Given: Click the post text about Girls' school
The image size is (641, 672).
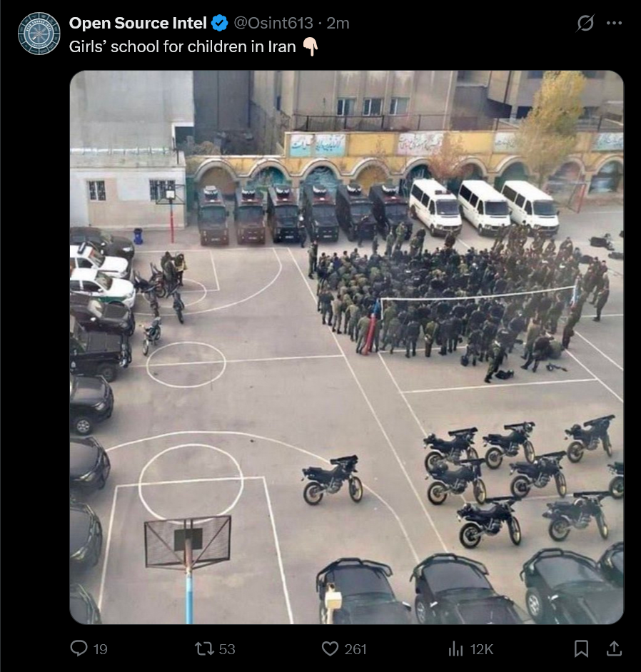Looking at the screenshot, I should [x=182, y=46].
